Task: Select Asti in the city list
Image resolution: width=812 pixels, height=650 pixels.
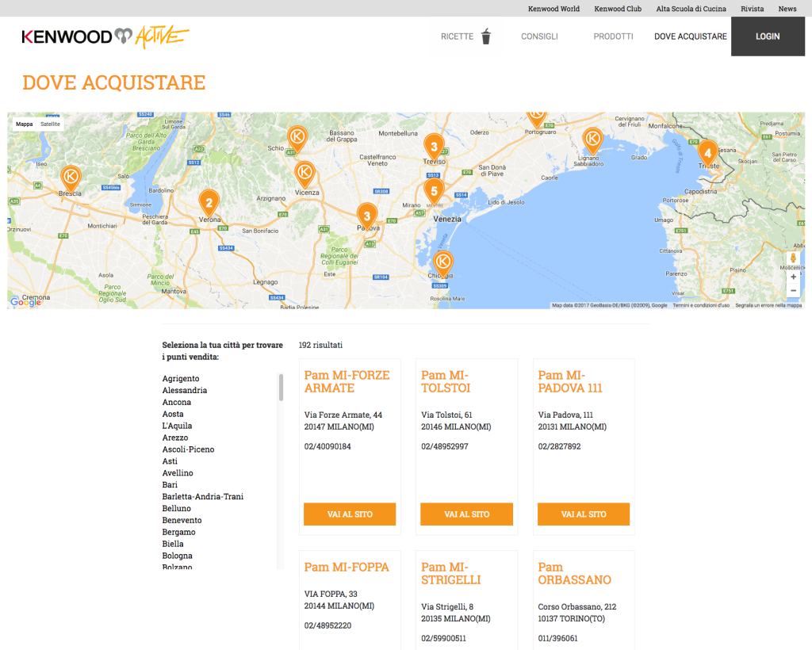Action: tap(170, 461)
